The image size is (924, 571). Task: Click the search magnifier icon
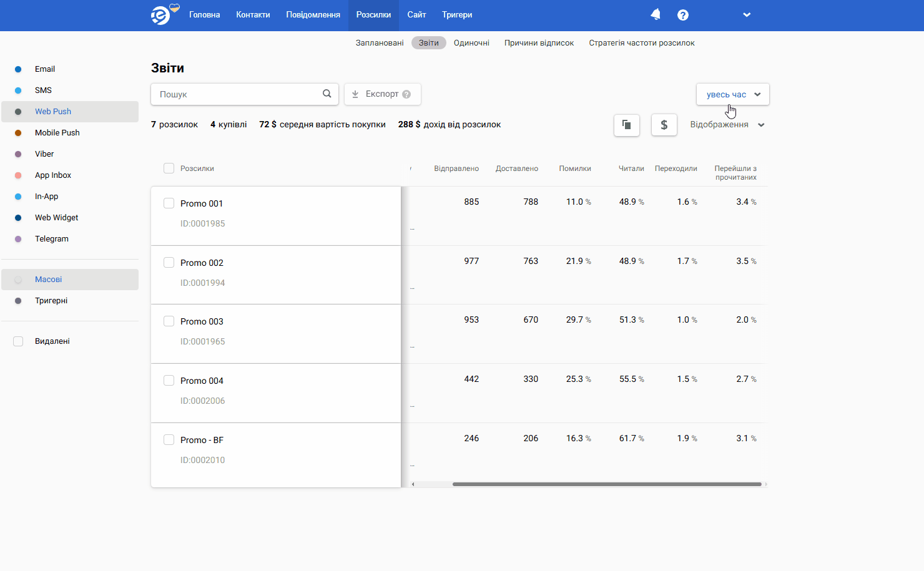[x=327, y=94]
